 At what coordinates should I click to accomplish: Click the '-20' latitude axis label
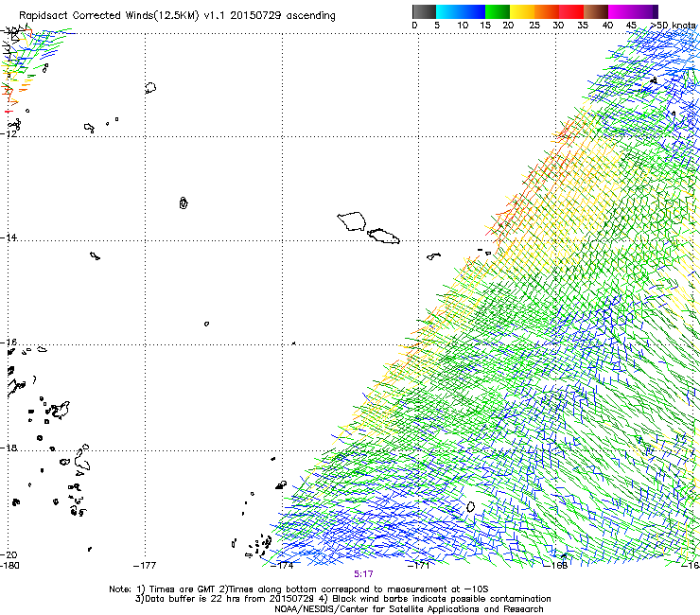pyautogui.click(x=9, y=554)
